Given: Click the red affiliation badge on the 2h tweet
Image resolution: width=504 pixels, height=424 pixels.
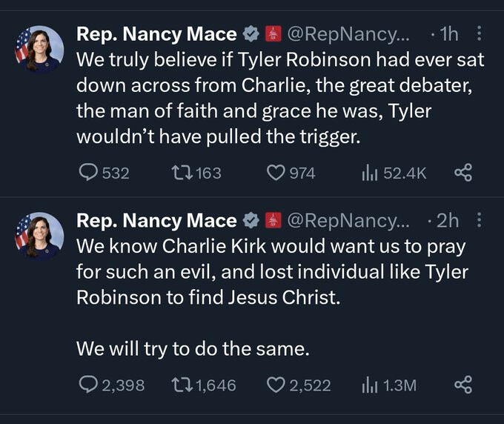Looking at the screenshot, I should coord(272,220).
